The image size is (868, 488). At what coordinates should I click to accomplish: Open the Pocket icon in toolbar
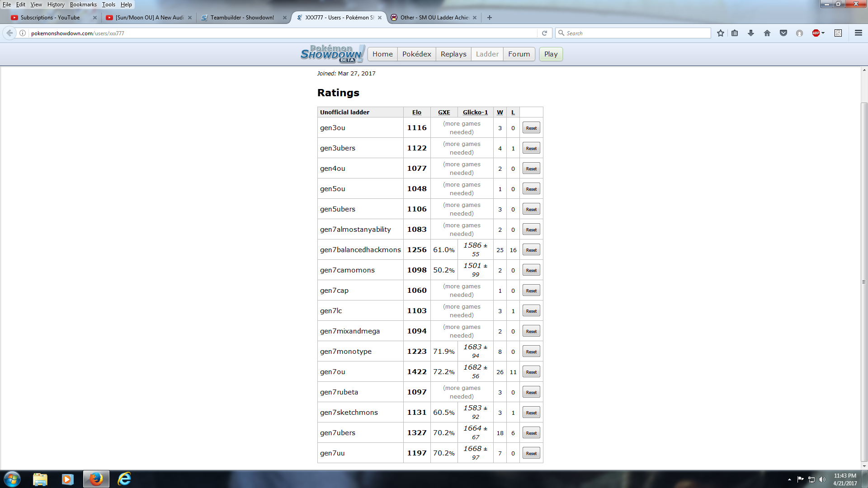click(x=783, y=33)
